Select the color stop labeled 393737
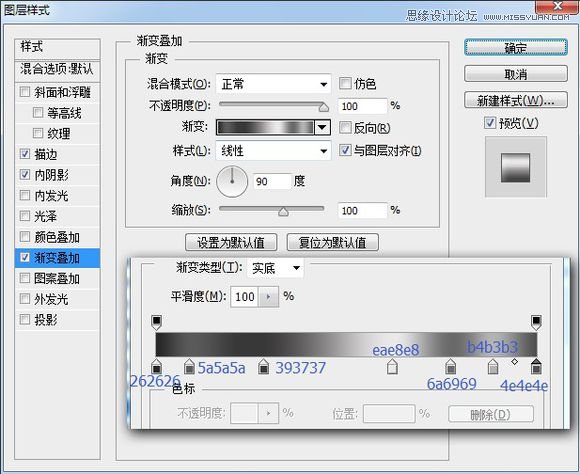Viewport: 580px width, 474px height. tap(263, 366)
